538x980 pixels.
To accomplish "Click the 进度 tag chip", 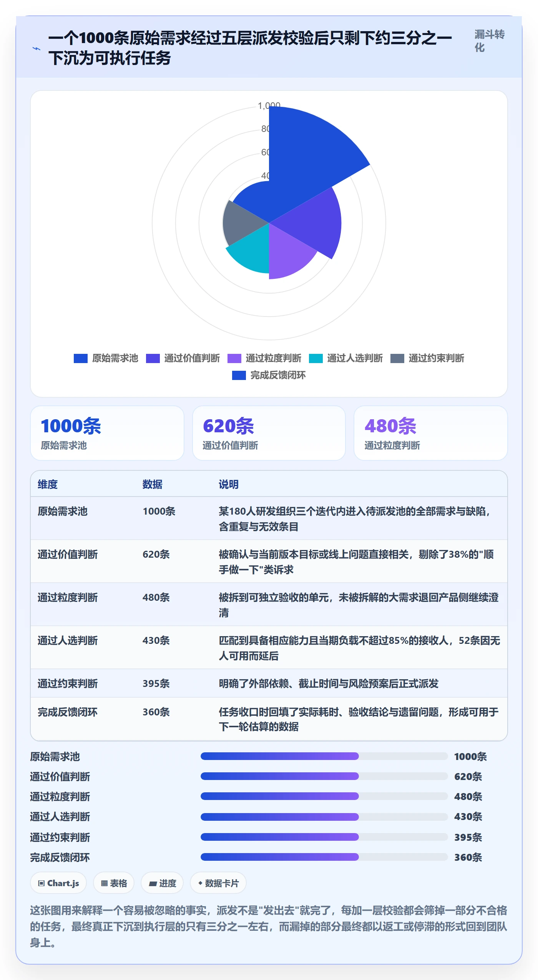I will point(162,883).
